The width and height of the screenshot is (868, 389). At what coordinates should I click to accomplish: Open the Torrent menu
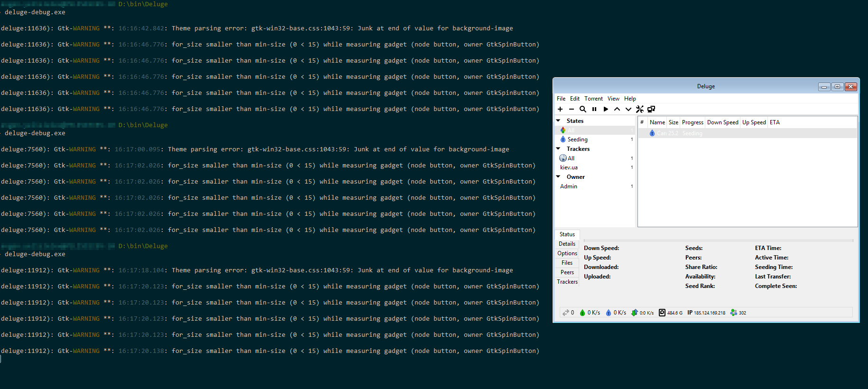point(593,99)
